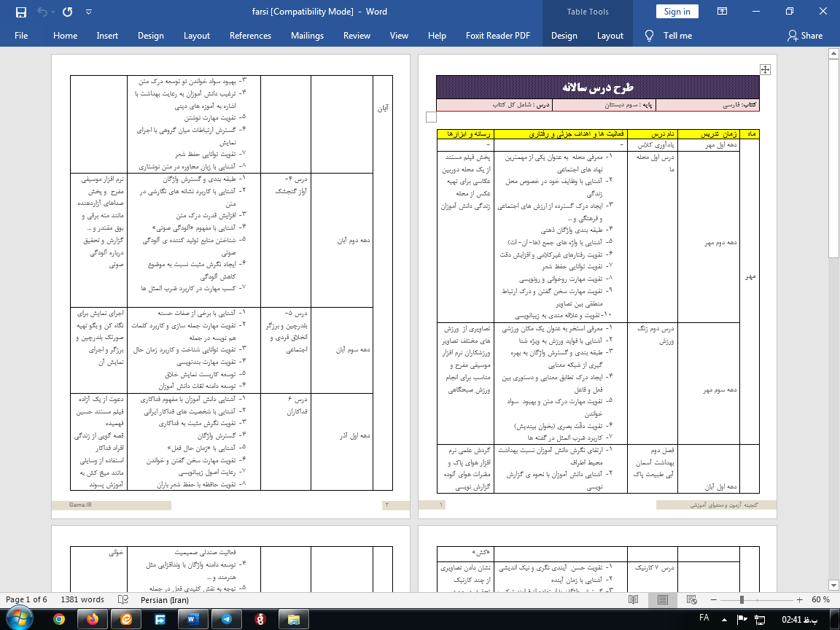Open the File tab
840x630 pixels.
[21, 35]
